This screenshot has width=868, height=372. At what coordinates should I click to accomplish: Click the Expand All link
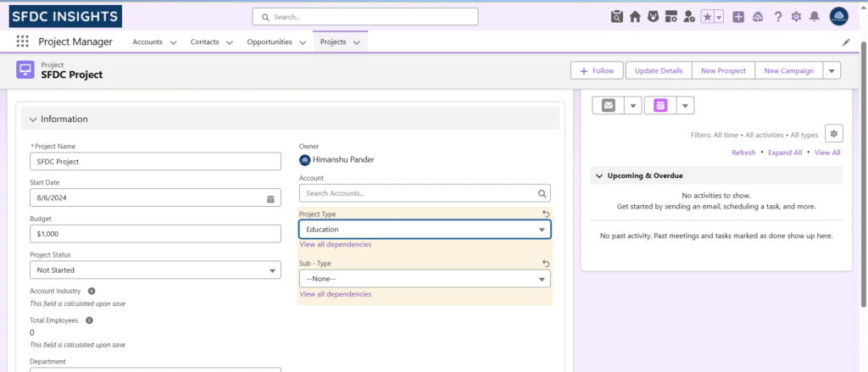(784, 153)
